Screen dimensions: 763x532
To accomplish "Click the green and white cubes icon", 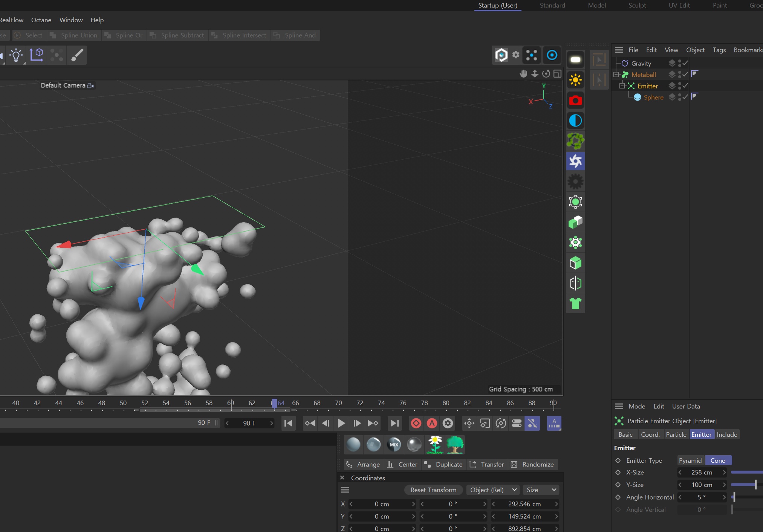I will [x=575, y=222].
